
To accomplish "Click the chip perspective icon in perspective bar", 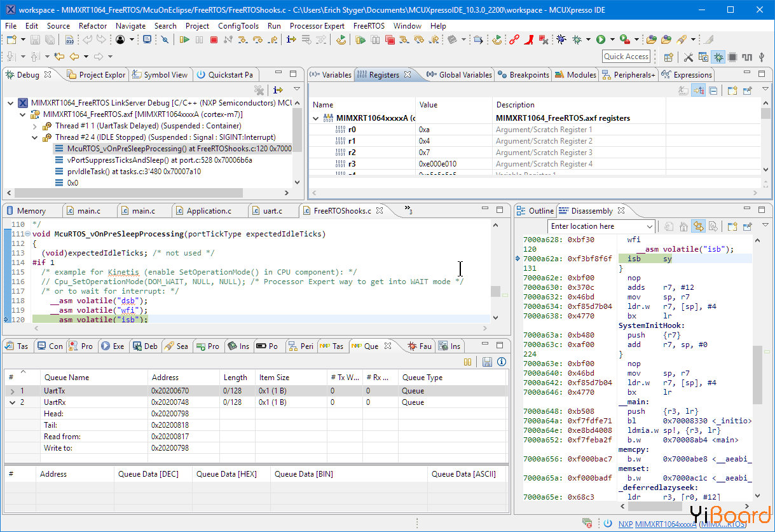I will pyautogui.click(x=733, y=57).
